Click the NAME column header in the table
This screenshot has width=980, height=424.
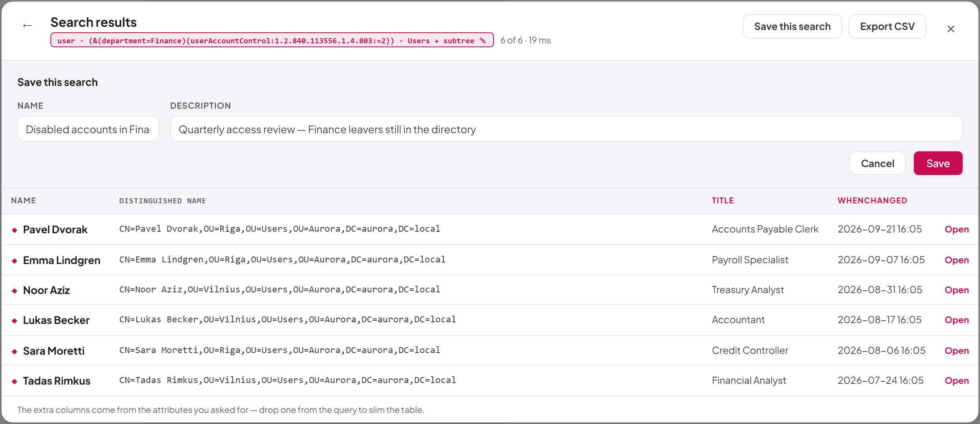coord(24,201)
